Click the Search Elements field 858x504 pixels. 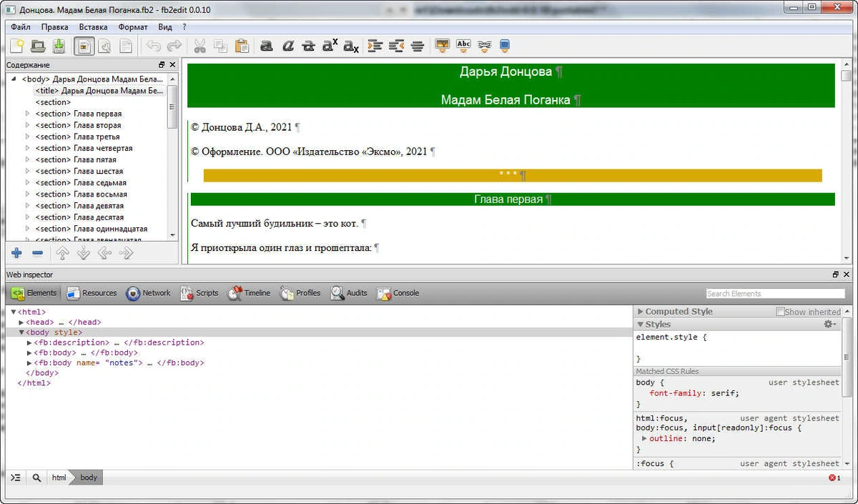click(x=775, y=293)
